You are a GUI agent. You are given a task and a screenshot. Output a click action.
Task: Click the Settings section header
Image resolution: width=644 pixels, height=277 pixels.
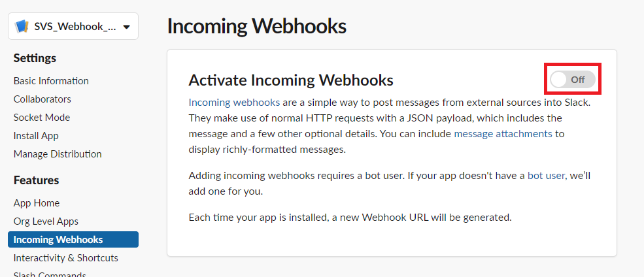(35, 58)
